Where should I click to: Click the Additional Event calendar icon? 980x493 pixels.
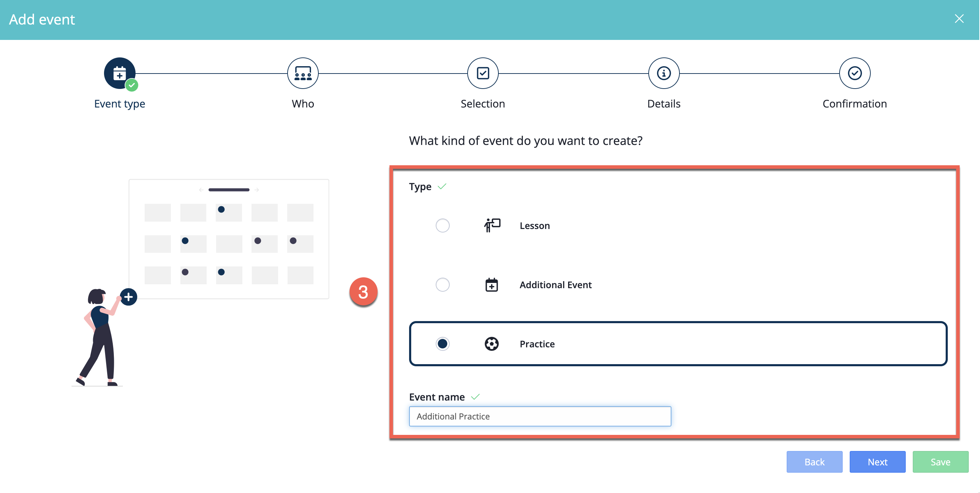tap(491, 285)
